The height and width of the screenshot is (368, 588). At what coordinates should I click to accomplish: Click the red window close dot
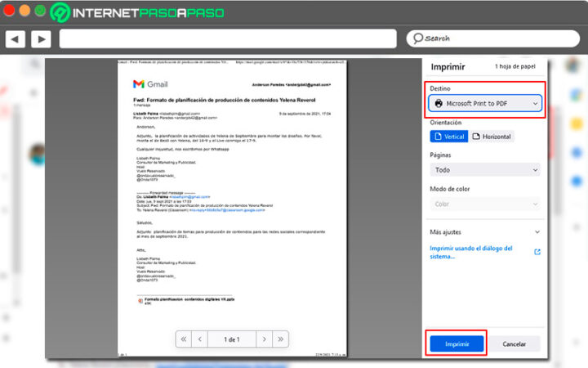tap(9, 11)
